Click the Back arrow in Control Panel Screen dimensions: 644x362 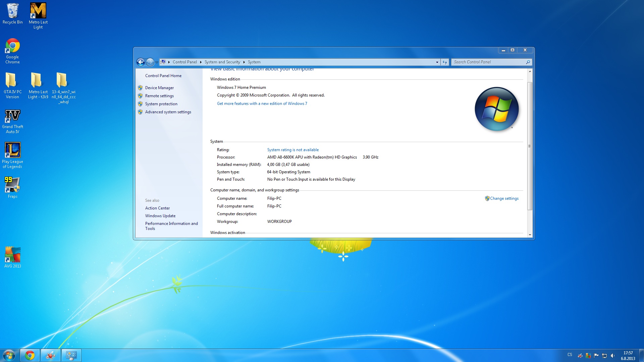[141, 62]
